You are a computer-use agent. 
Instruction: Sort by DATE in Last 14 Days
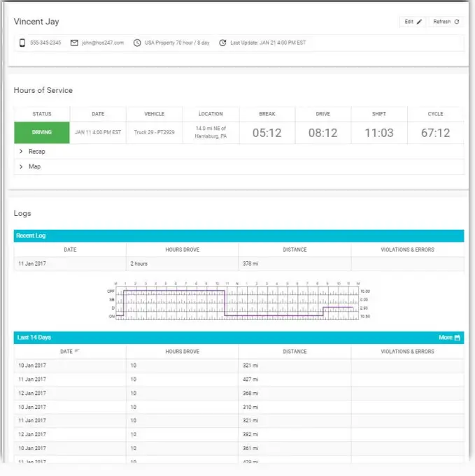coord(70,352)
